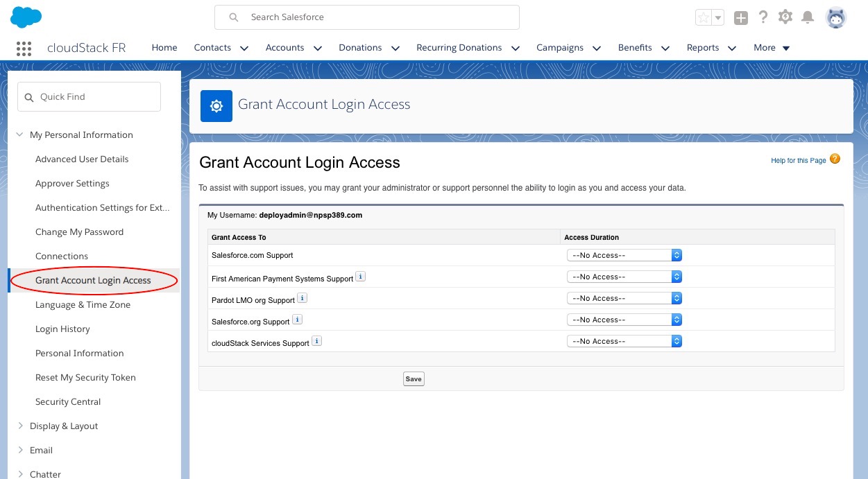This screenshot has width=868, height=479.
Task: Open the user profile avatar
Action: pyautogui.click(x=836, y=18)
